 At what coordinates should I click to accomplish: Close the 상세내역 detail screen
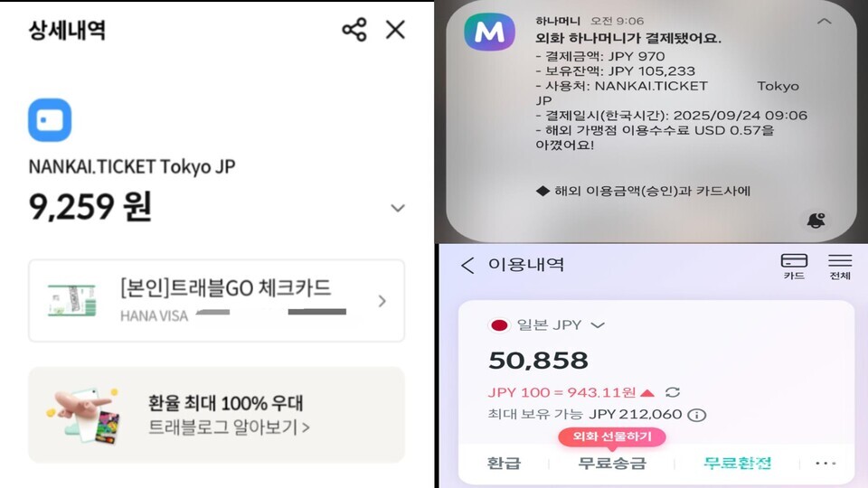point(395,30)
